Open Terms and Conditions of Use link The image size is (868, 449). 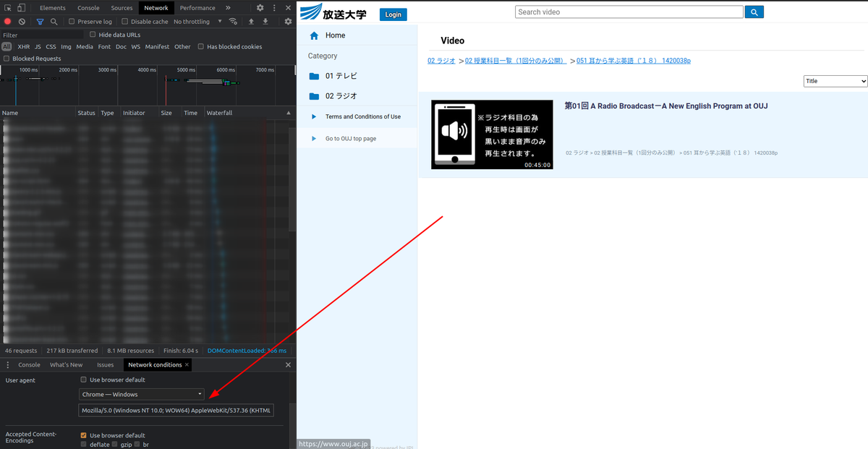[x=363, y=116]
